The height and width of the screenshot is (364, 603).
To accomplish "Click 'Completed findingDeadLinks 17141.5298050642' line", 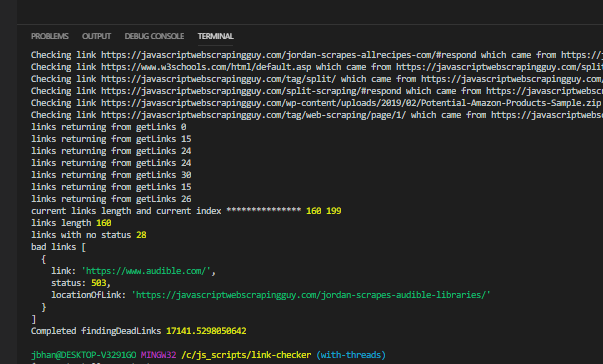I will [138, 331].
